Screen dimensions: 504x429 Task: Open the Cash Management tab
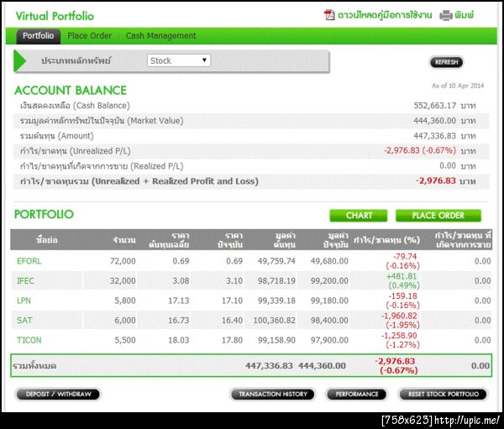(160, 35)
